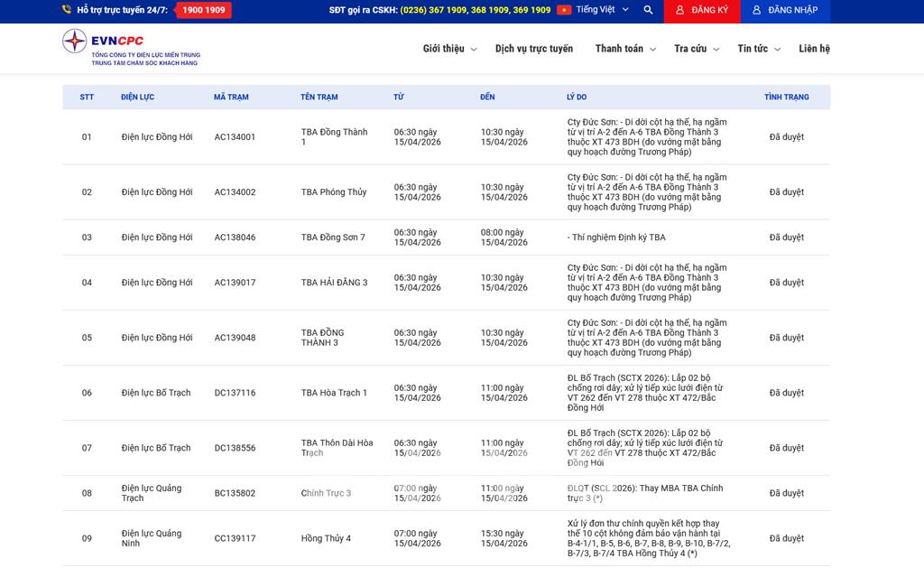Click the TÌNH TRẠNG column header
Image resolution: width=924 pixels, height=568 pixels.
tap(786, 97)
